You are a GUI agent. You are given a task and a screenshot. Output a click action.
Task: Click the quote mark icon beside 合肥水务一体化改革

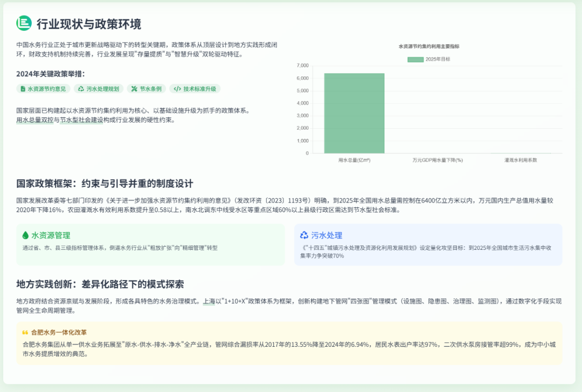(x=25, y=333)
